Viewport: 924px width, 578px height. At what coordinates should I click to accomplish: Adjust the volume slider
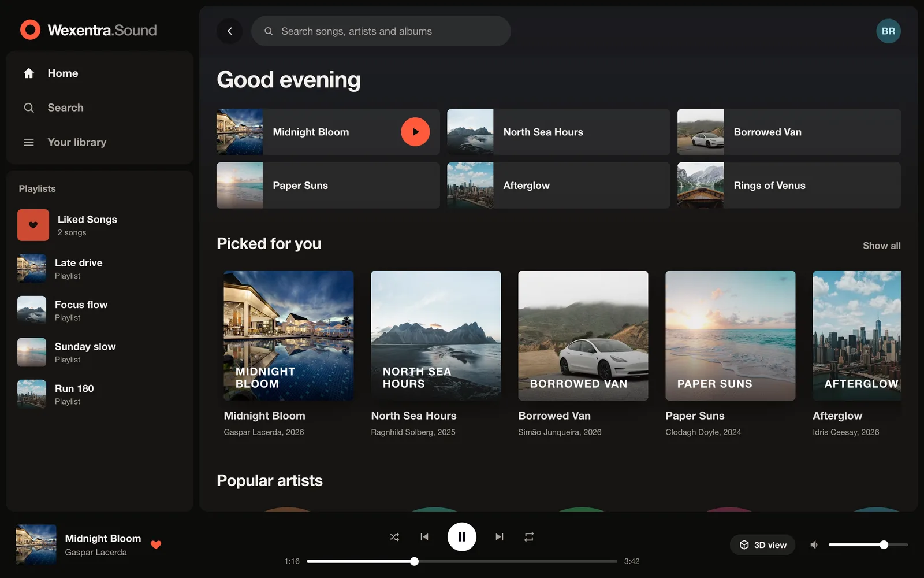pos(868,545)
